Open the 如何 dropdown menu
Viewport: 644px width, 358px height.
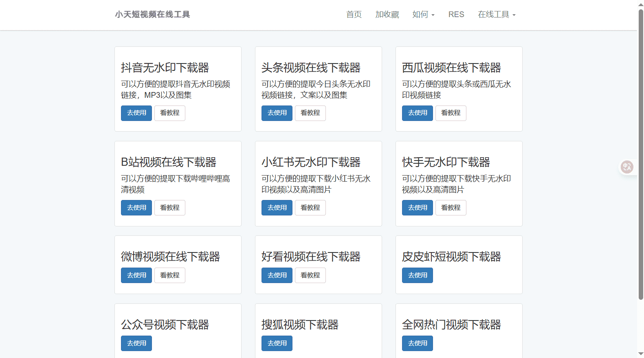(x=423, y=15)
